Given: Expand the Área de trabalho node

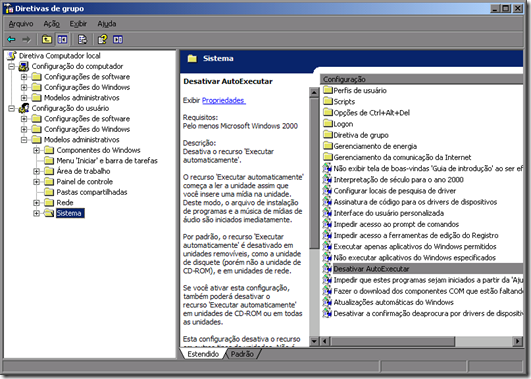Looking at the screenshot, I should (36, 171).
